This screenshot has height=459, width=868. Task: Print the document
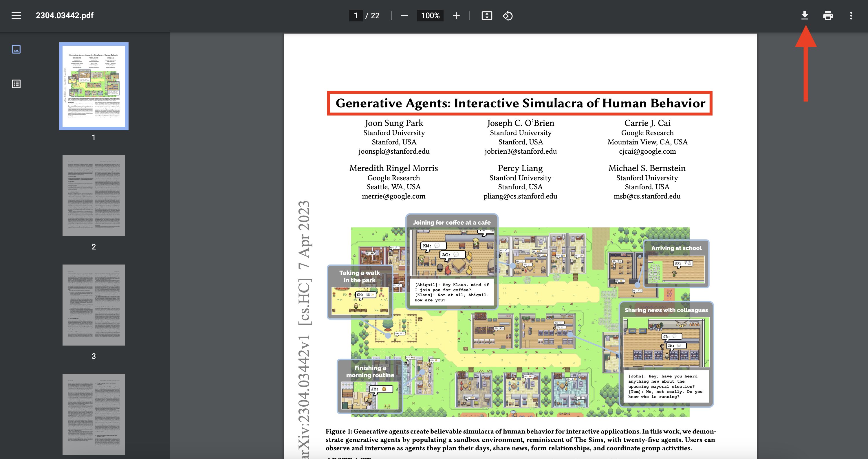(x=828, y=16)
